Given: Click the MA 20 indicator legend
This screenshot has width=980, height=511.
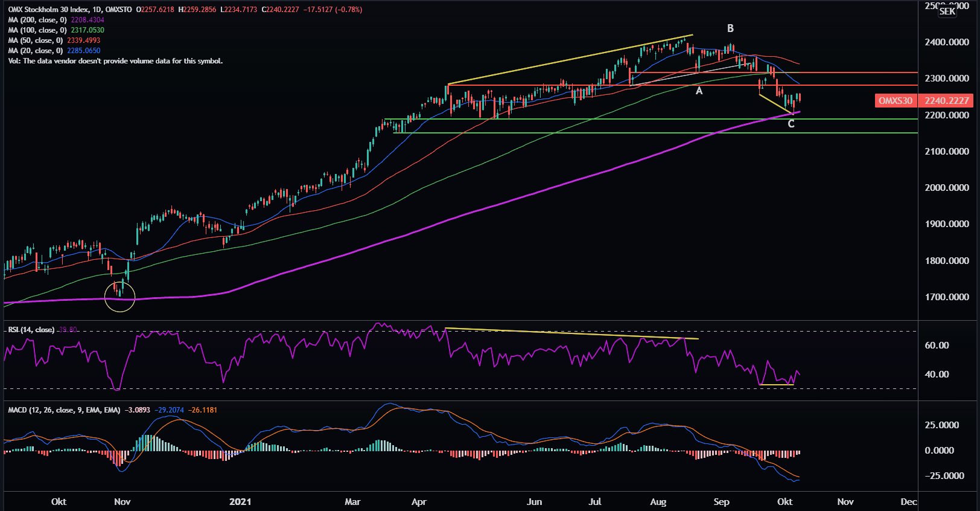Looking at the screenshot, I should 36,51.
